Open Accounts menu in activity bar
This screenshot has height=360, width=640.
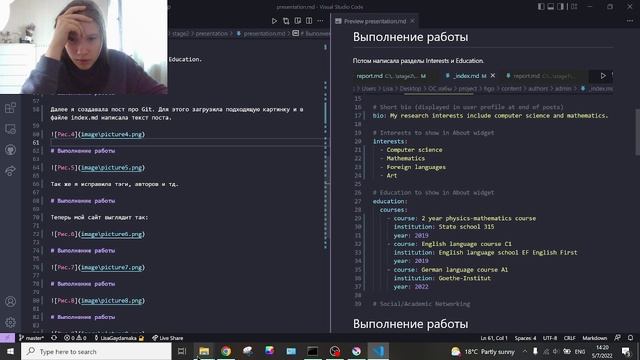pyautogui.click(x=10, y=301)
